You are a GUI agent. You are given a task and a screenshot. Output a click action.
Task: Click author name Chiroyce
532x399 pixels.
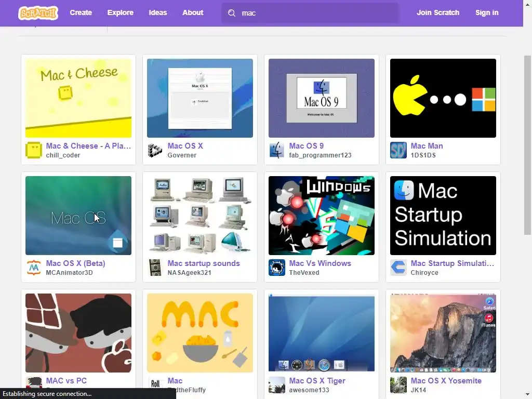(424, 273)
